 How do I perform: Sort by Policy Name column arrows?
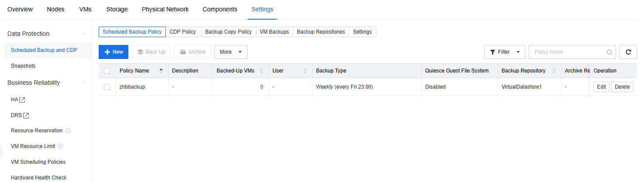161,71
